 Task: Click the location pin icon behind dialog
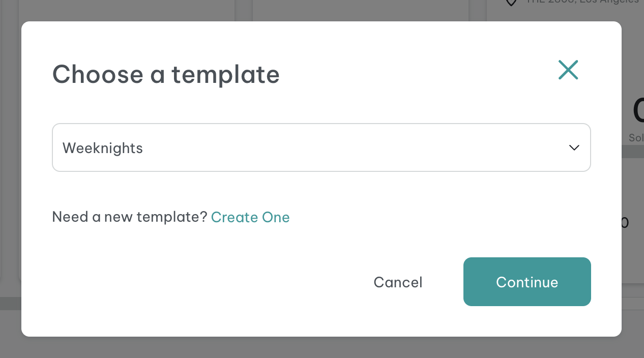[511, 3]
